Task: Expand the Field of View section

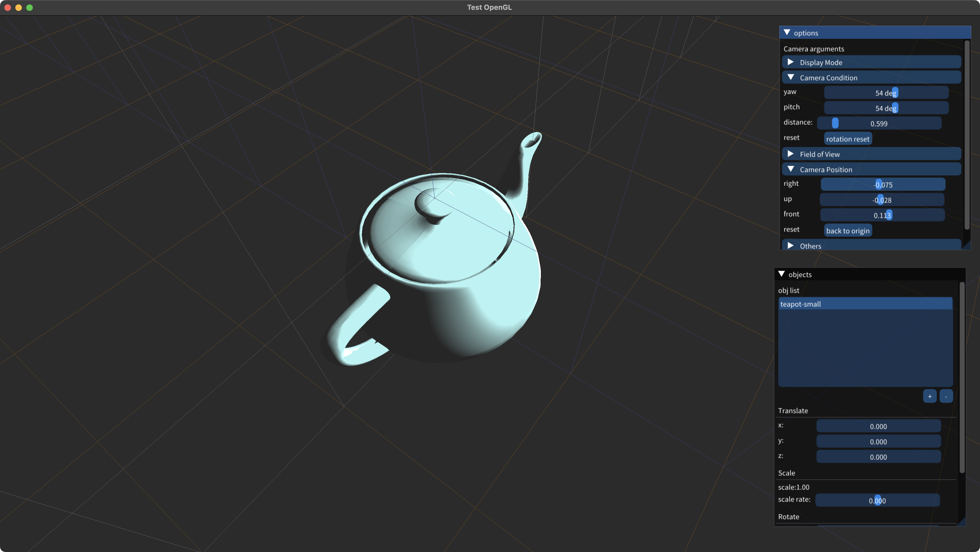Action: [x=791, y=154]
